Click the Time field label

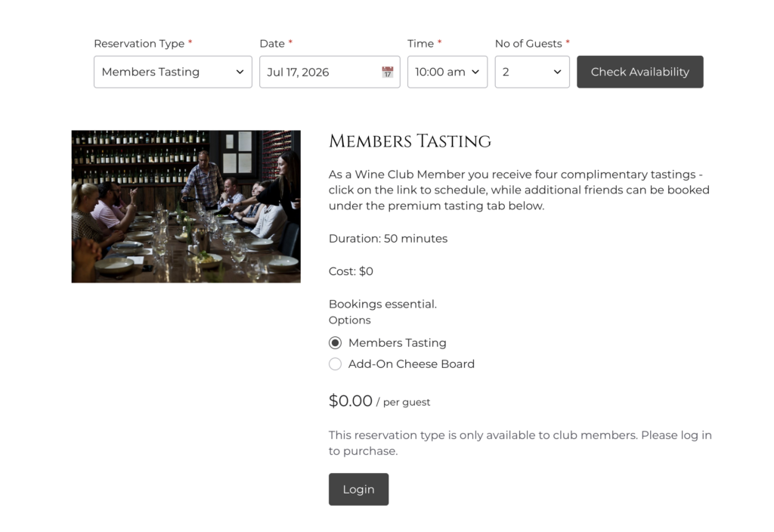(x=420, y=44)
